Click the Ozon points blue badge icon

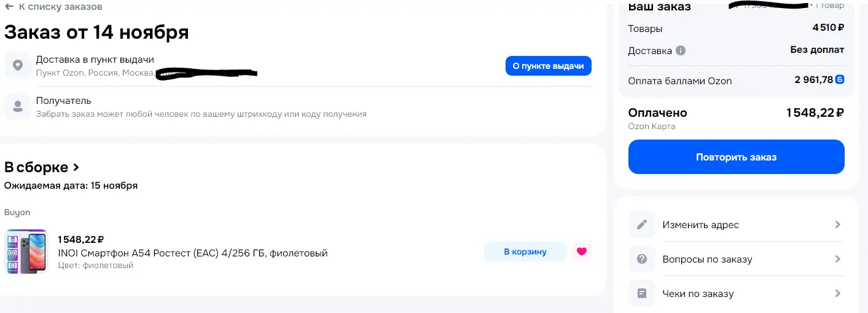pyautogui.click(x=840, y=79)
